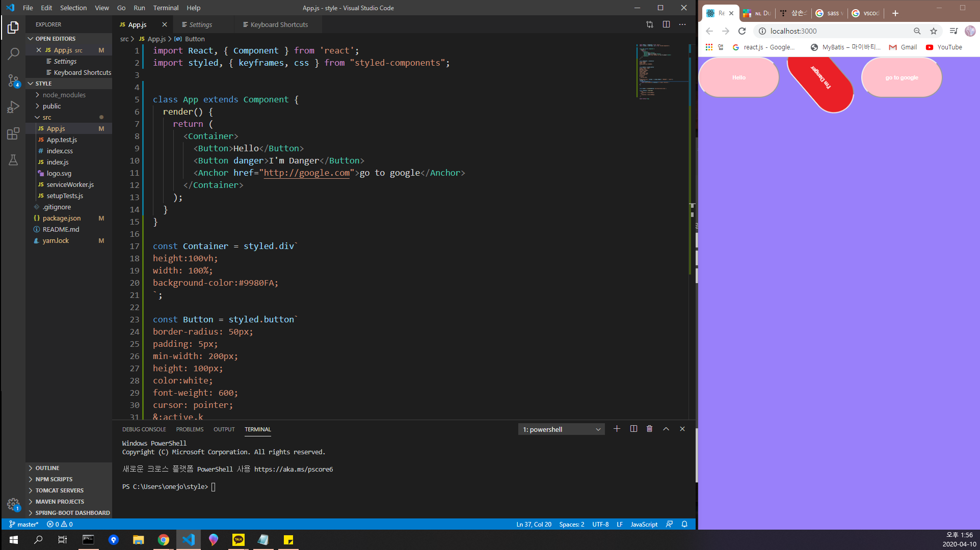Open the Test flask view

(13, 160)
